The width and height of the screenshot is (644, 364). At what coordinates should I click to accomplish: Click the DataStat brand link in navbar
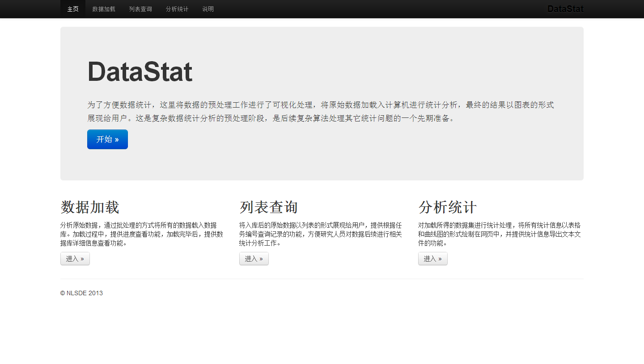point(565,9)
